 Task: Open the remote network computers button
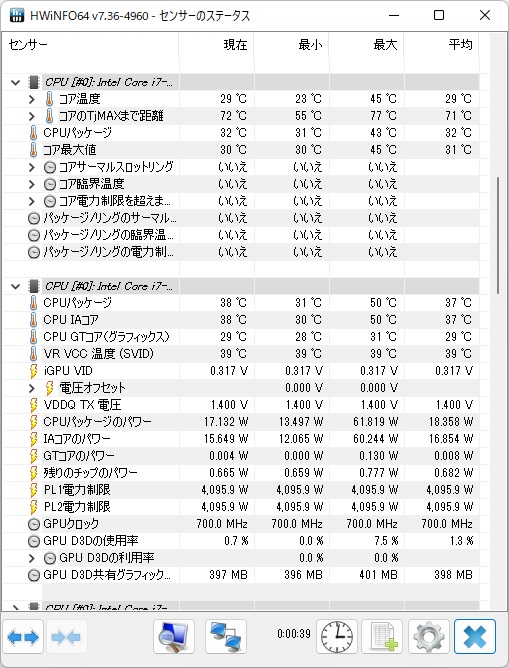click(x=226, y=637)
